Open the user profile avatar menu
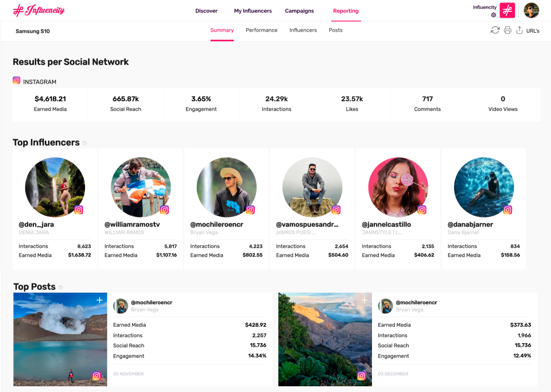Image resolution: width=551 pixels, height=392 pixels. (x=531, y=10)
